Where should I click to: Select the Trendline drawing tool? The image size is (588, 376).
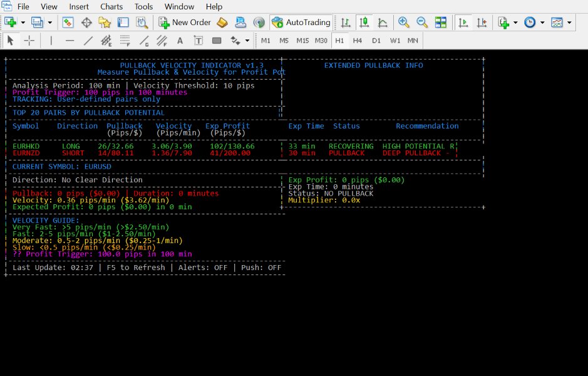pos(88,41)
